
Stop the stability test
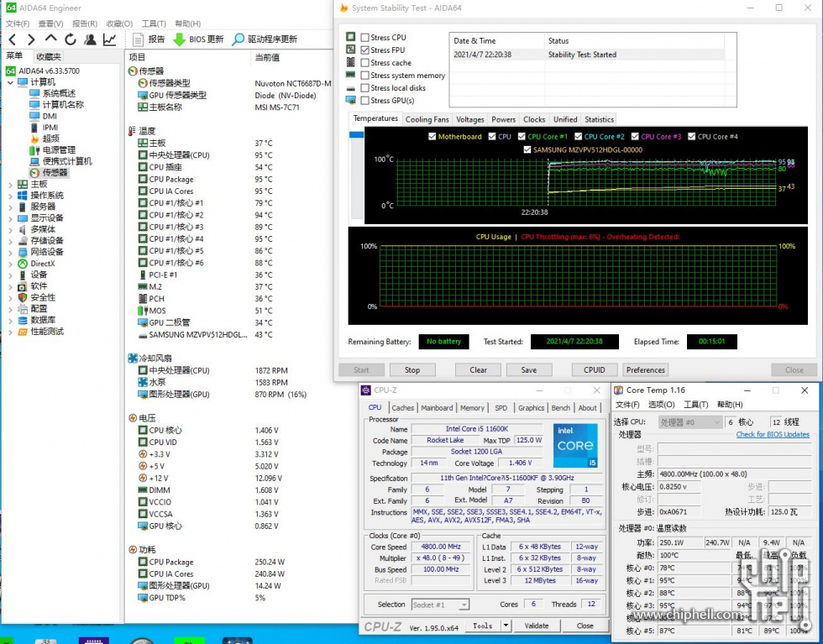click(x=412, y=370)
